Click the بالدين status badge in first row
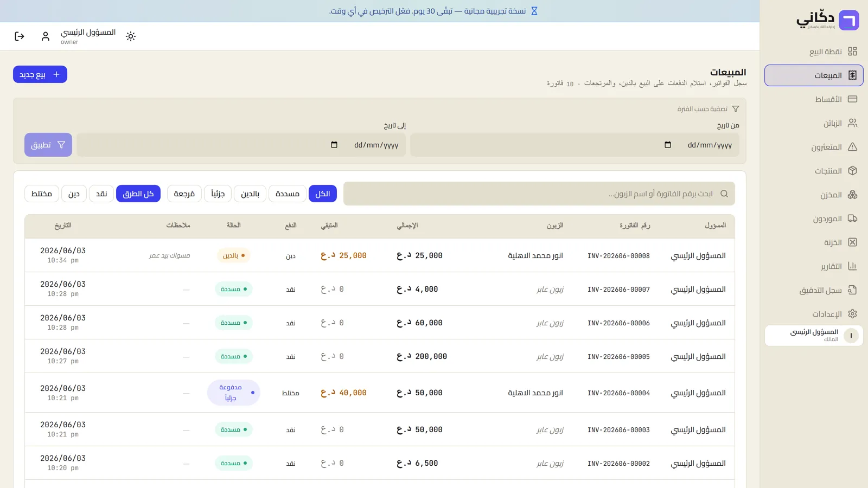Viewport: 868px width, 488px height. point(234,255)
